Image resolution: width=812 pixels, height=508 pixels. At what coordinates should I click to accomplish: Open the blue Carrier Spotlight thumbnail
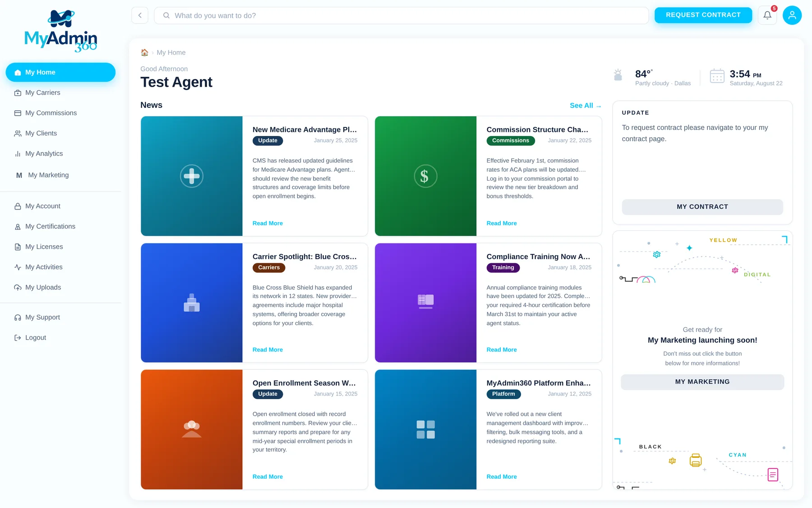coord(192,303)
